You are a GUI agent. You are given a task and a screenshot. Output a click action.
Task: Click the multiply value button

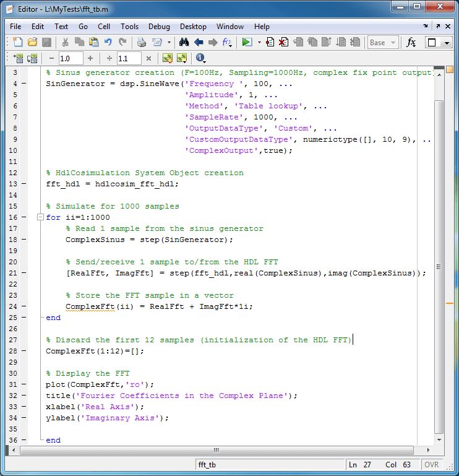pyautogui.click(x=148, y=58)
